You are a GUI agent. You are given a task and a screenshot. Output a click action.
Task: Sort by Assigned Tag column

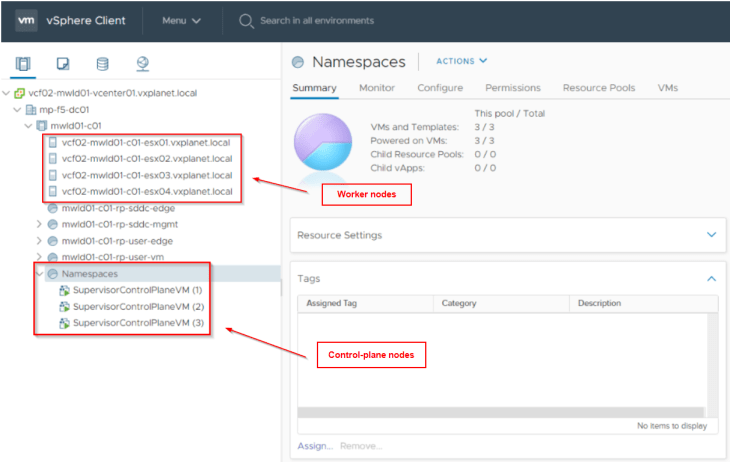(x=365, y=303)
